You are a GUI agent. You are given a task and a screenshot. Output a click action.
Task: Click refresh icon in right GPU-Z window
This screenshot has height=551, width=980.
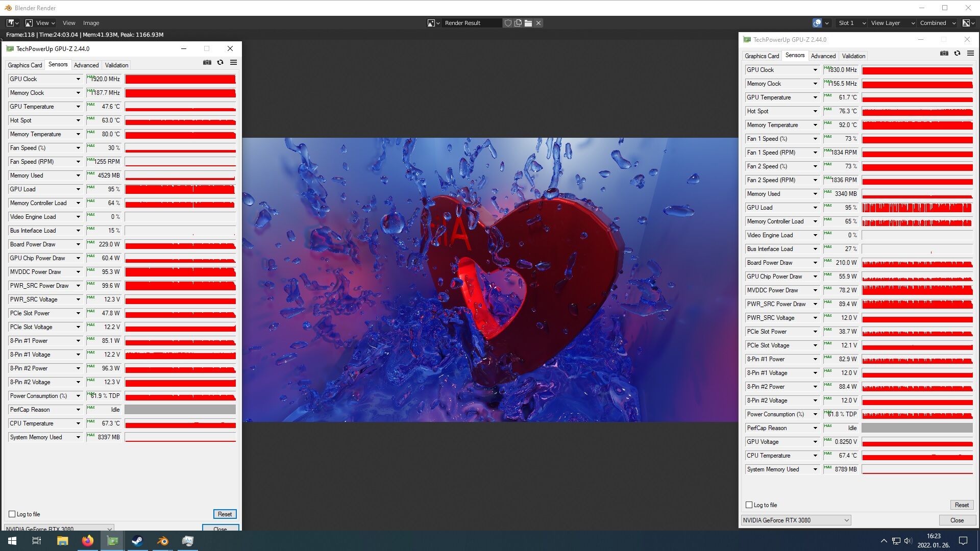957,54
